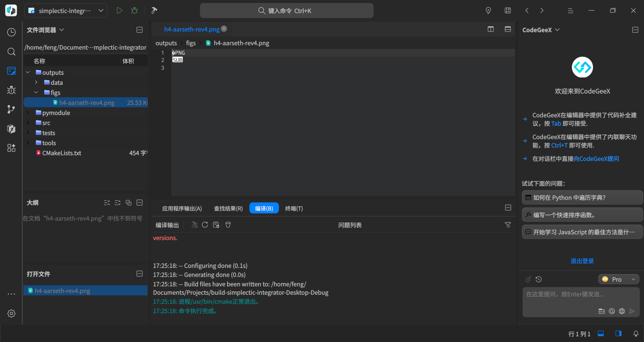Filter the problems list
644x342 pixels.
pos(508,225)
